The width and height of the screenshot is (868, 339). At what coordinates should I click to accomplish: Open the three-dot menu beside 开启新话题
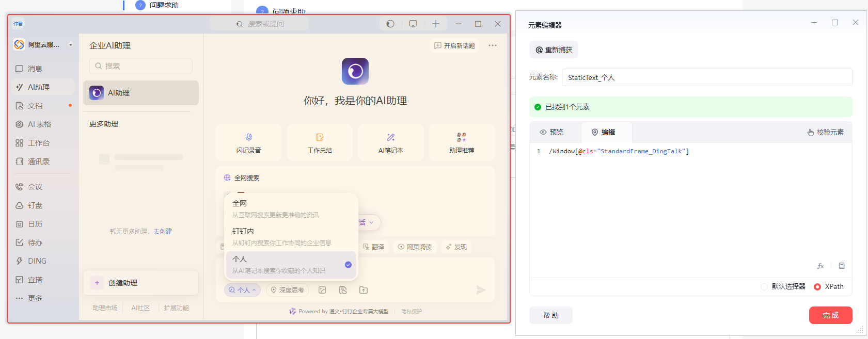click(493, 45)
